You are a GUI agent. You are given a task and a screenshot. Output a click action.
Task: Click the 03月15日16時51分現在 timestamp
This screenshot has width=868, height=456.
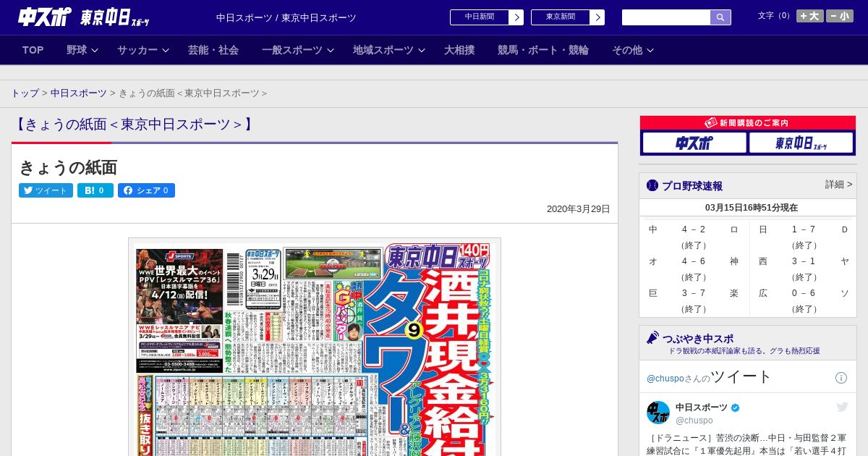coord(752,208)
